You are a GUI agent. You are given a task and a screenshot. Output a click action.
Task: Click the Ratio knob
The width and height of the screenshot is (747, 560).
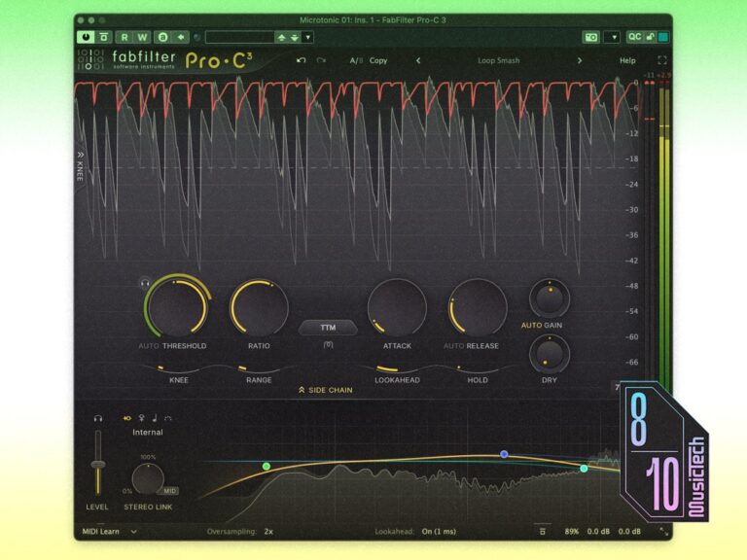(x=259, y=308)
